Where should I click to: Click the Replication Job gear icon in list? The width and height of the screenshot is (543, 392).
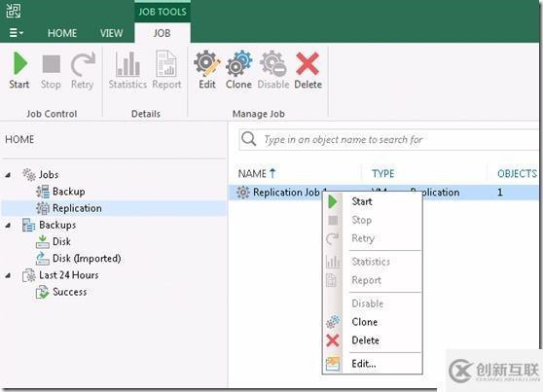pos(242,192)
